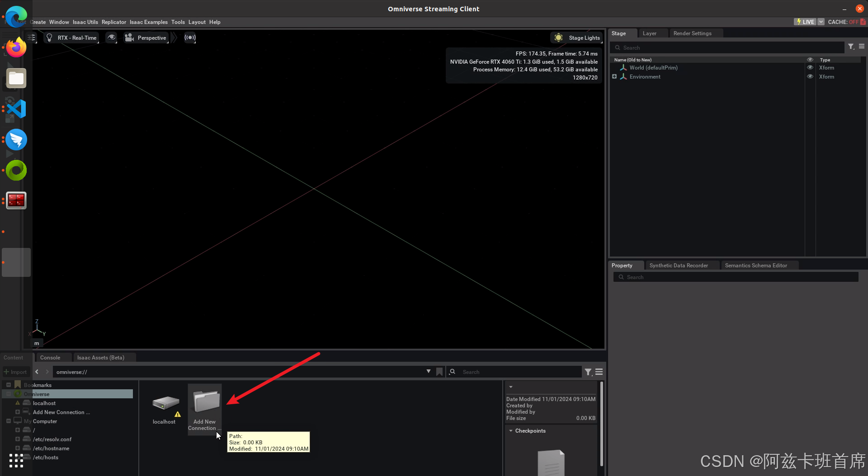Click the Import button
The image size is (868, 476).
click(x=15, y=372)
